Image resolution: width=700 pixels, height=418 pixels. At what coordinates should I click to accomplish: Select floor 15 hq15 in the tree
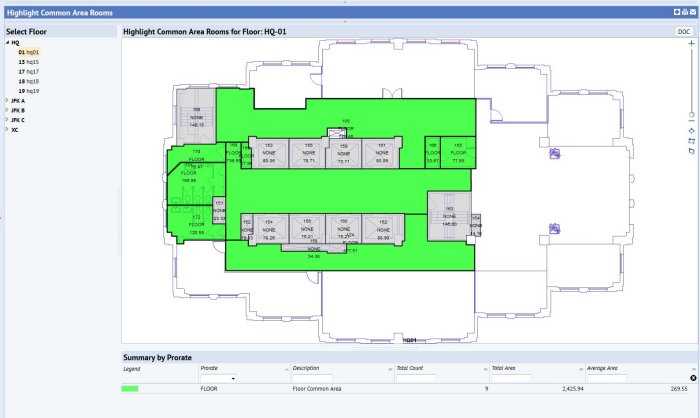coord(29,62)
